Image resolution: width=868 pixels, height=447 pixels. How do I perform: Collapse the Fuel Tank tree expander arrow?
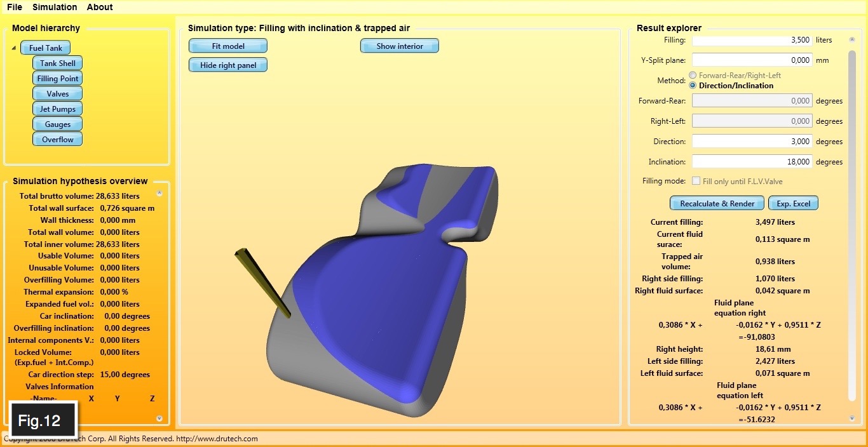tap(14, 48)
